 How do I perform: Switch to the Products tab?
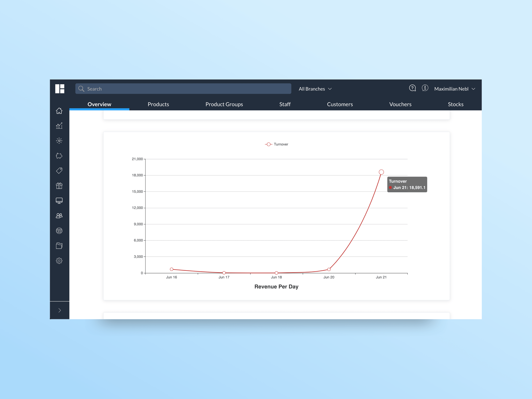[158, 104]
